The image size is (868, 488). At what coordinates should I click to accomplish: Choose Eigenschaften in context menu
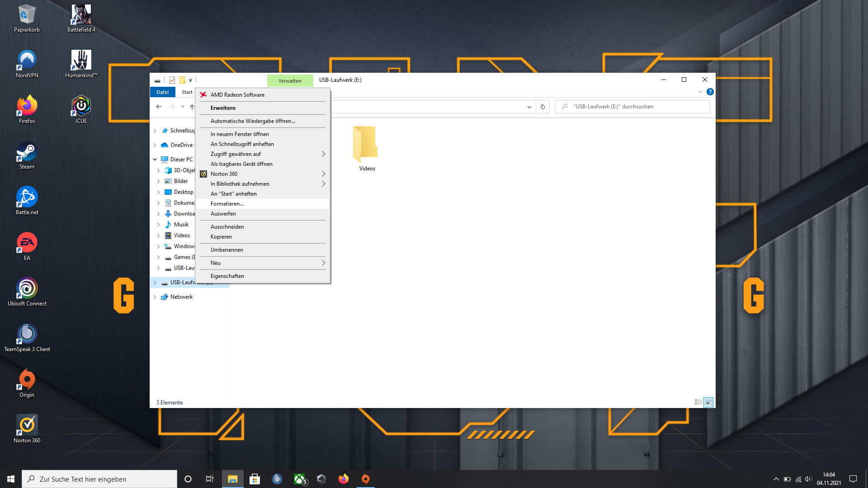227,276
